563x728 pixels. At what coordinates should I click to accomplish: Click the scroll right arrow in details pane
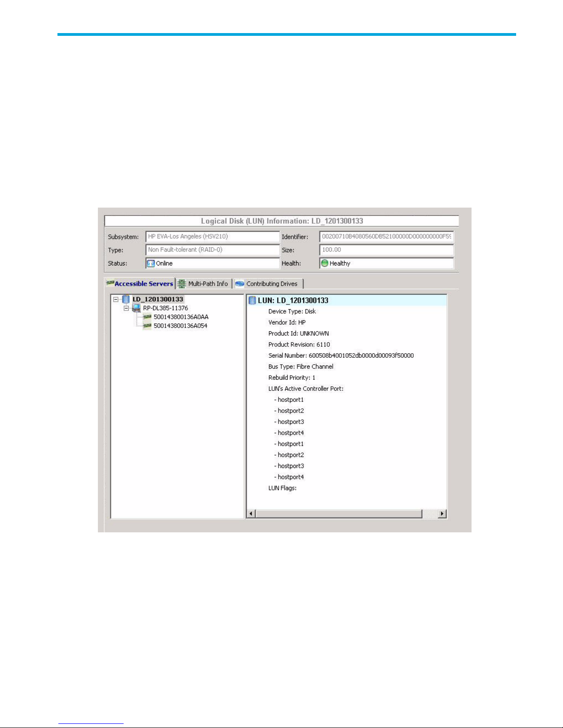click(442, 514)
